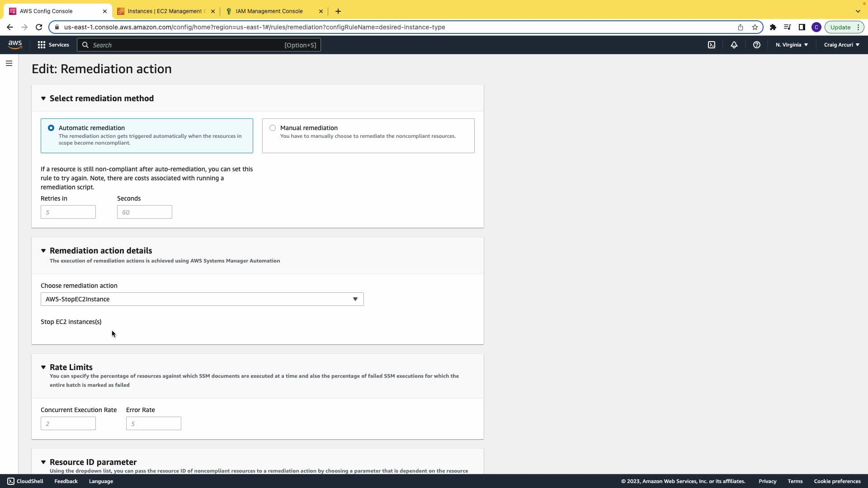Select Manual remediation option
This screenshot has height=488, width=868.
(x=273, y=128)
